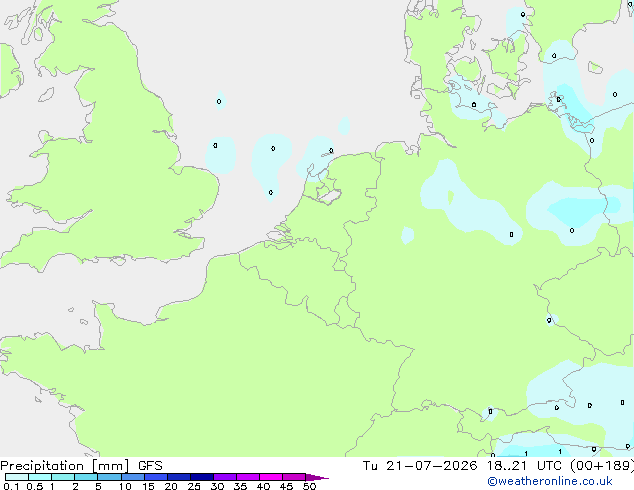This screenshot has height=490, width=634.
Task: Click the 15–20 mm legend swatch
Action: [x=156, y=477]
